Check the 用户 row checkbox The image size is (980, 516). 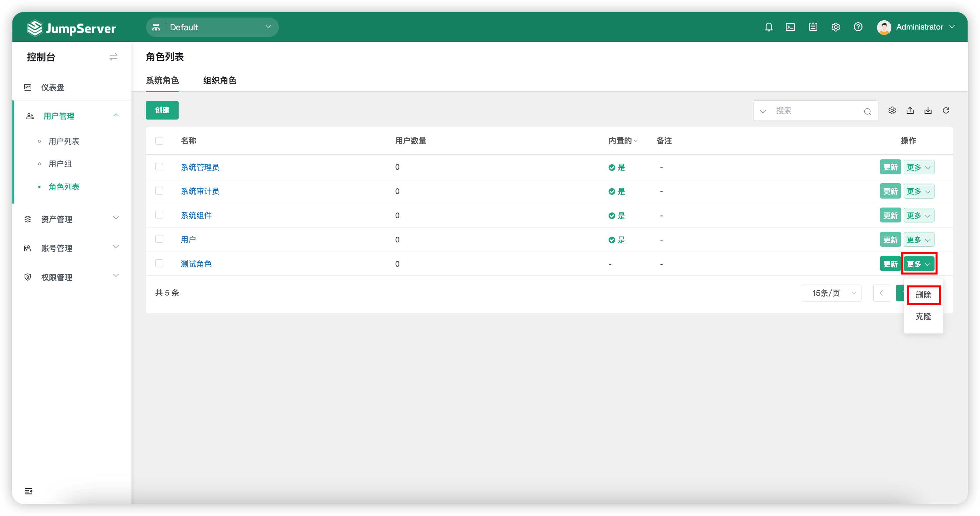[159, 239]
